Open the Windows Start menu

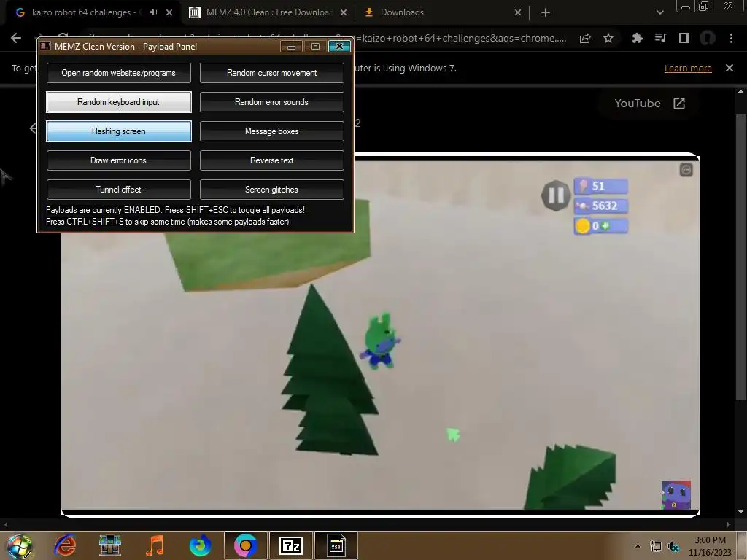(19, 545)
